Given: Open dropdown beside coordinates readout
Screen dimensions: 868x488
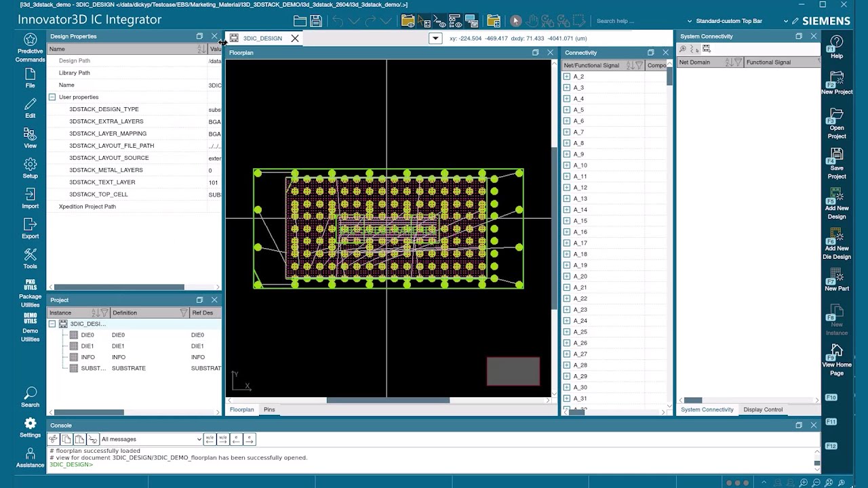Looking at the screenshot, I should pos(435,39).
